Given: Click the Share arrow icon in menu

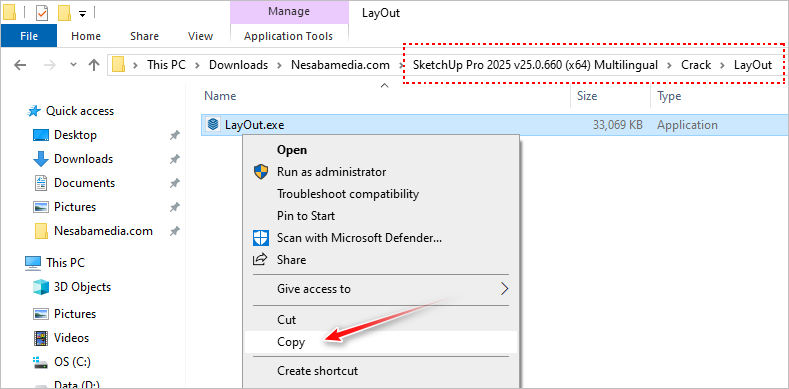Looking at the screenshot, I should [261, 260].
